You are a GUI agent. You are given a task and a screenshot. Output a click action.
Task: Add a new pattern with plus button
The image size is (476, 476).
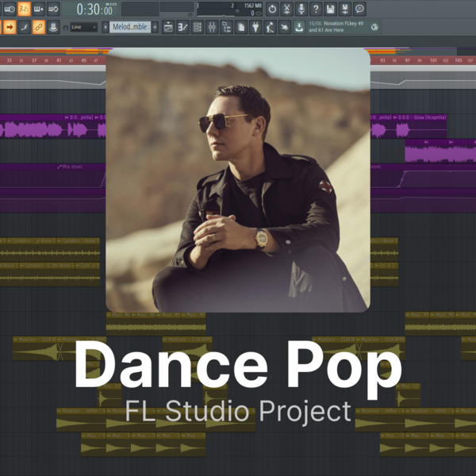pyautogui.click(x=155, y=27)
